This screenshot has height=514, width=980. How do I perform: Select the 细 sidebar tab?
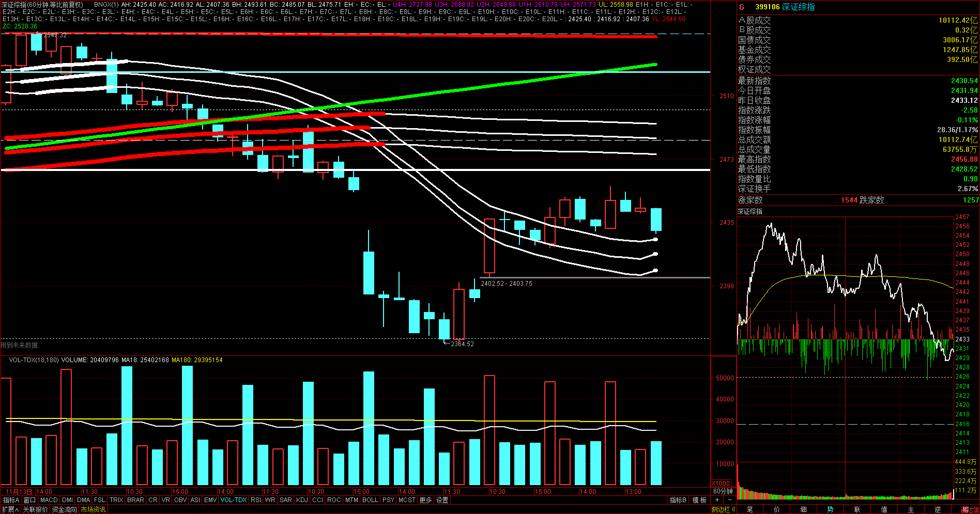pos(803,509)
